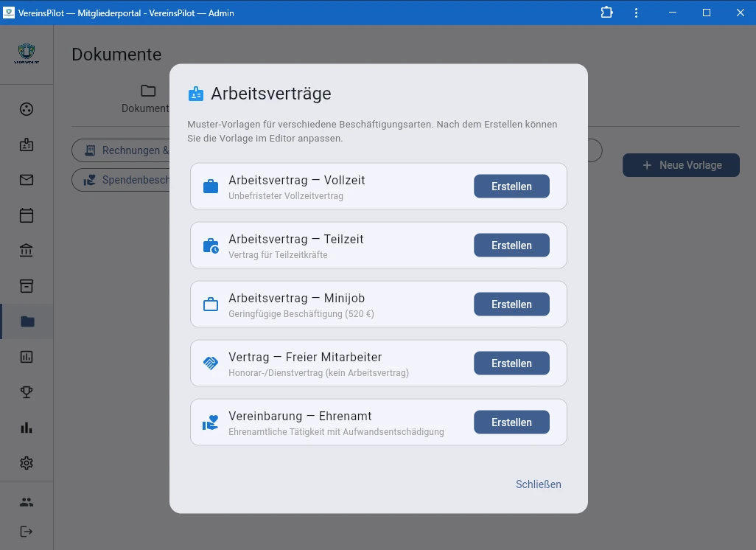Click the smiley face icon at the sidebar top
The height and width of the screenshot is (550, 756).
point(27,108)
